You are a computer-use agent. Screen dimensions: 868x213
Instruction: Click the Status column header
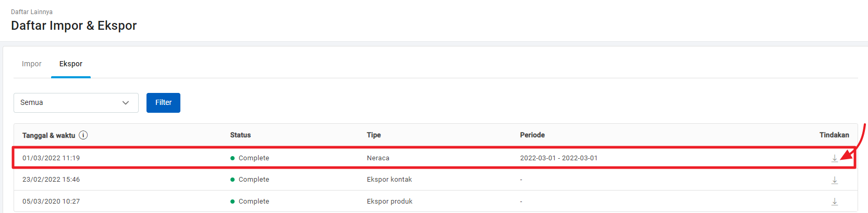tap(240, 135)
